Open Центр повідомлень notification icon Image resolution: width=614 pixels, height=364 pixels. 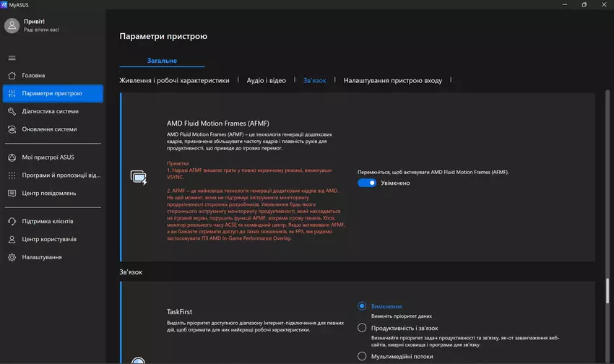[12, 193]
